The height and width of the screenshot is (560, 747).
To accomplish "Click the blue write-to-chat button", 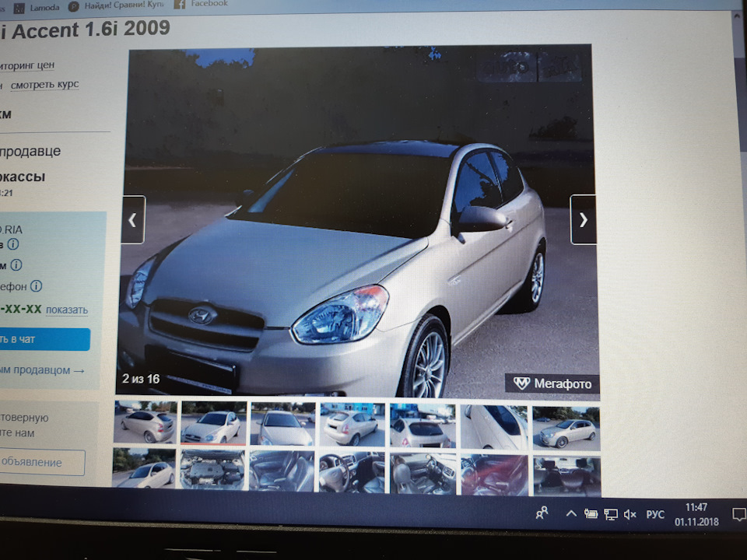I will pyautogui.click(x=44, y=339).
